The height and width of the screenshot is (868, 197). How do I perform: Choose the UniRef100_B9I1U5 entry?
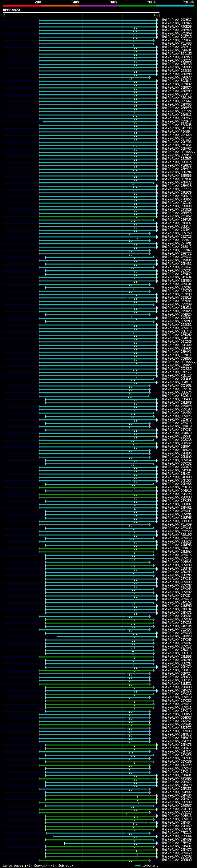[177, 54]
